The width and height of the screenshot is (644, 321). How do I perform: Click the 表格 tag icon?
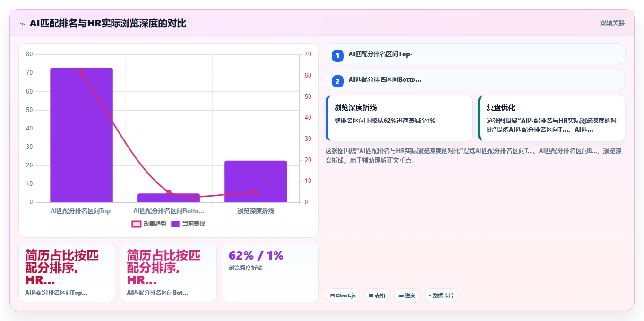[371, 296]
